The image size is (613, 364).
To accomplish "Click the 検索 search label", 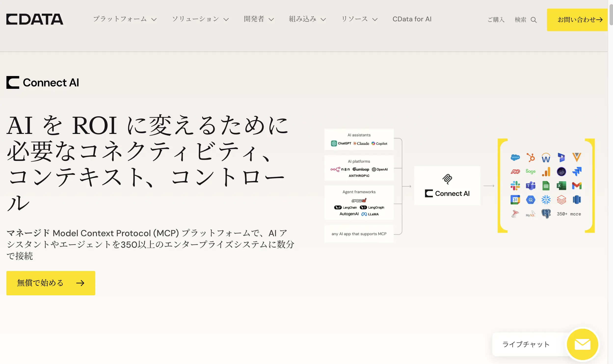I will pyautogui.click(x=520, y=20).
